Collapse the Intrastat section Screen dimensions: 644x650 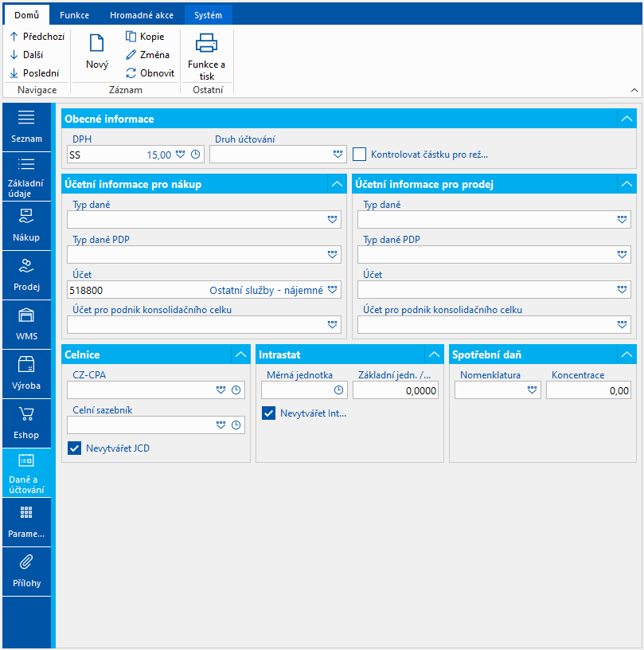(434, 354)
